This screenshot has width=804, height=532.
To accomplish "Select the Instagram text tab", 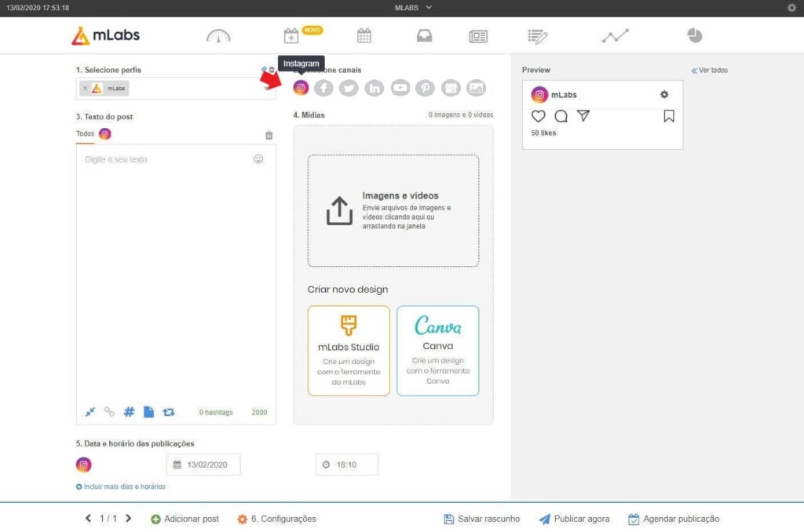I will point(104,133).
